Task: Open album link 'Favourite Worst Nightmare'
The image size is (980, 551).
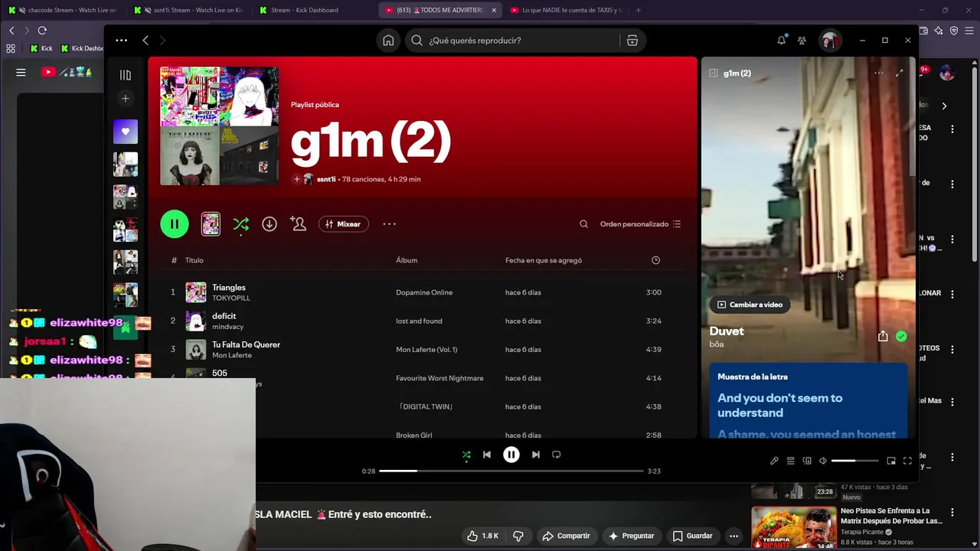Action: (x=439, y=378)
